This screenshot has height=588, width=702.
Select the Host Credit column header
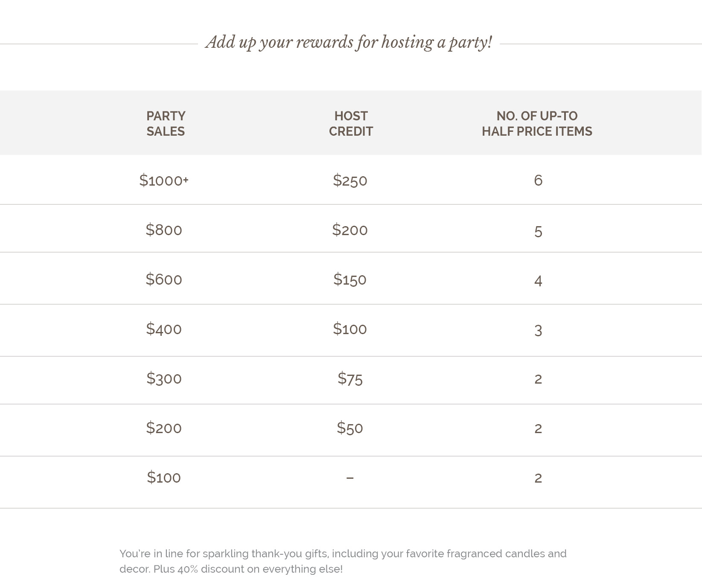point(351,123)
